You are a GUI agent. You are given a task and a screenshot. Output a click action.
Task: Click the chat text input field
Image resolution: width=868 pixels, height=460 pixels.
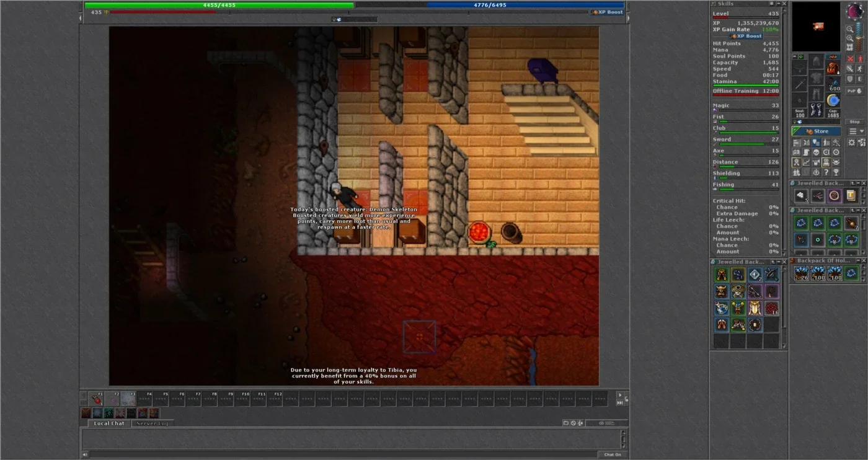click(x=345, y=454)
